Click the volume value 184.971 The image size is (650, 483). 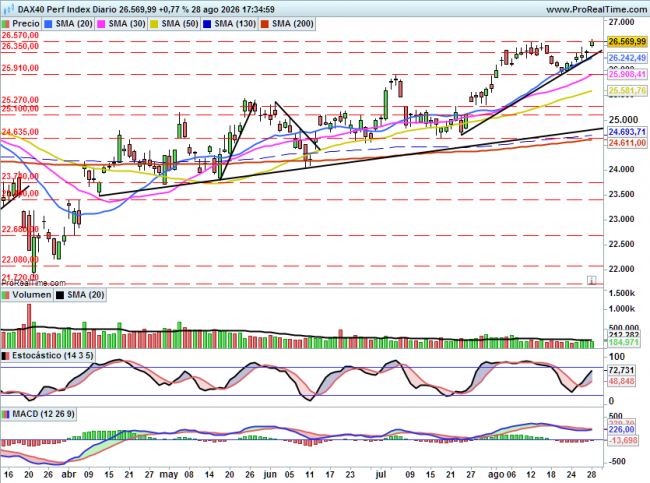click(x=623, y=342)
